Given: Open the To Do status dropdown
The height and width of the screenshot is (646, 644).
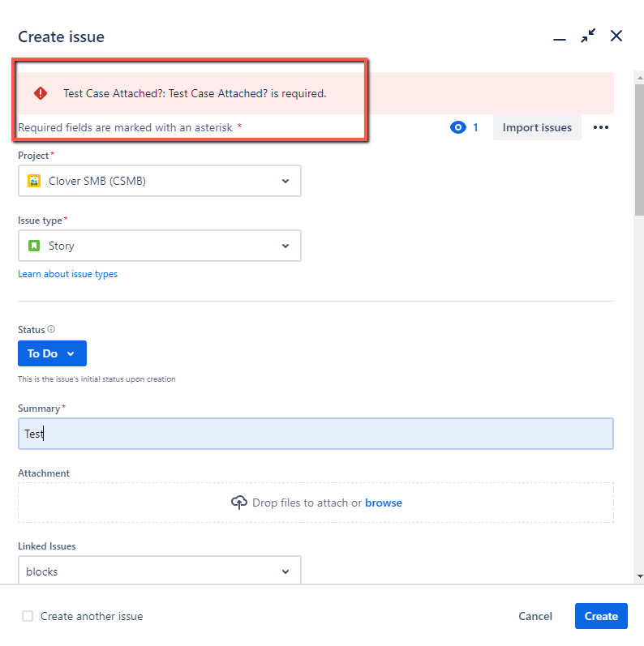Looking at the screenshot, I should click(52, 353).
